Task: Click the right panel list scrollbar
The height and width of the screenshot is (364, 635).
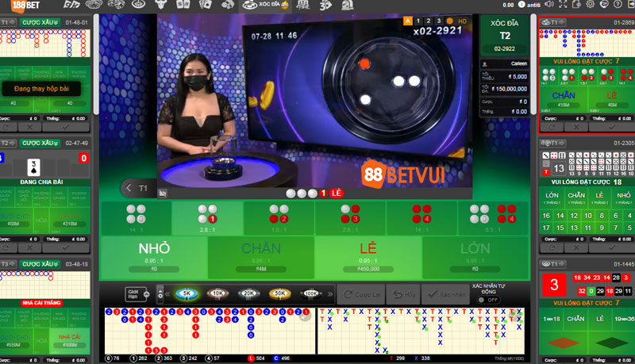Action: tap(533, 65)
